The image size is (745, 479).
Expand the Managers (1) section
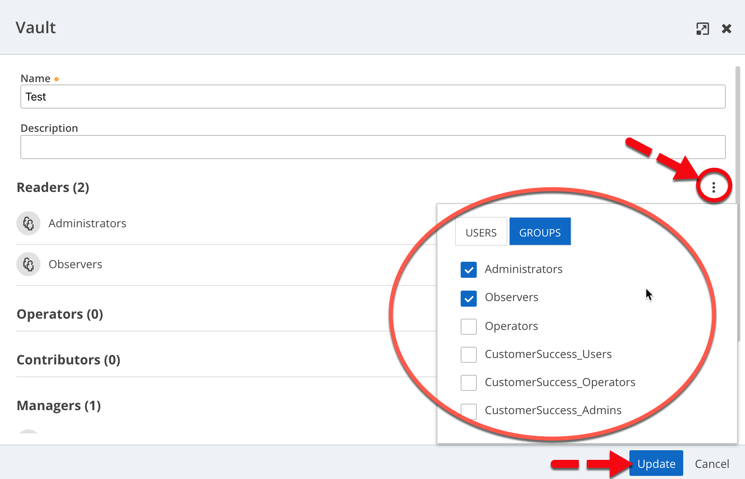(58, 406)
